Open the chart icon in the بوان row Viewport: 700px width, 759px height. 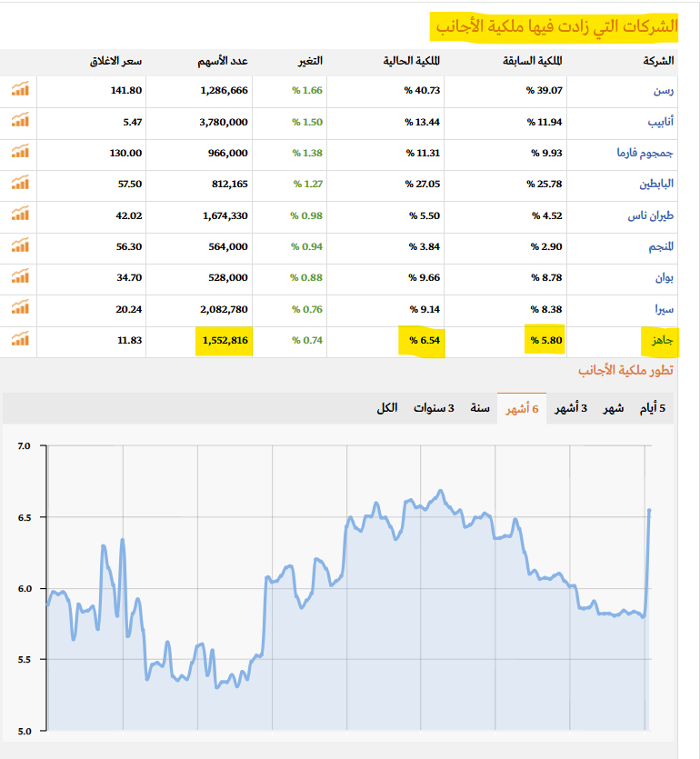tap(20, 276)
